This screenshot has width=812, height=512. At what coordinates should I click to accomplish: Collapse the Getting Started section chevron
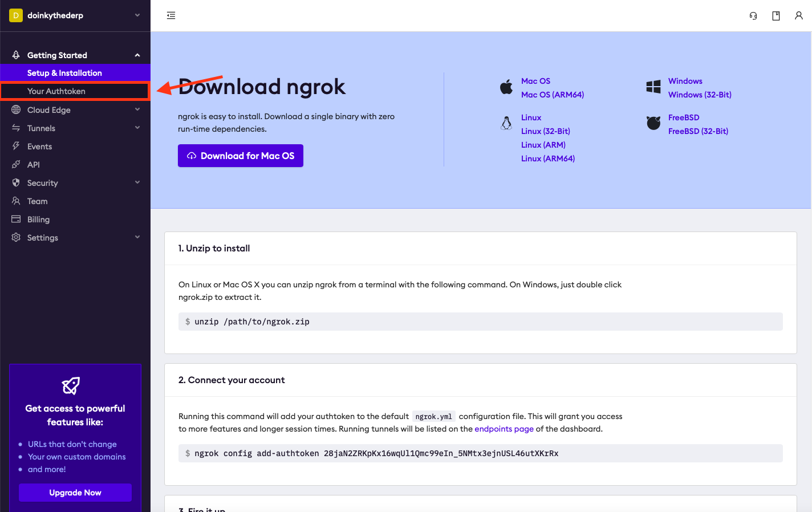click(137, 55)
